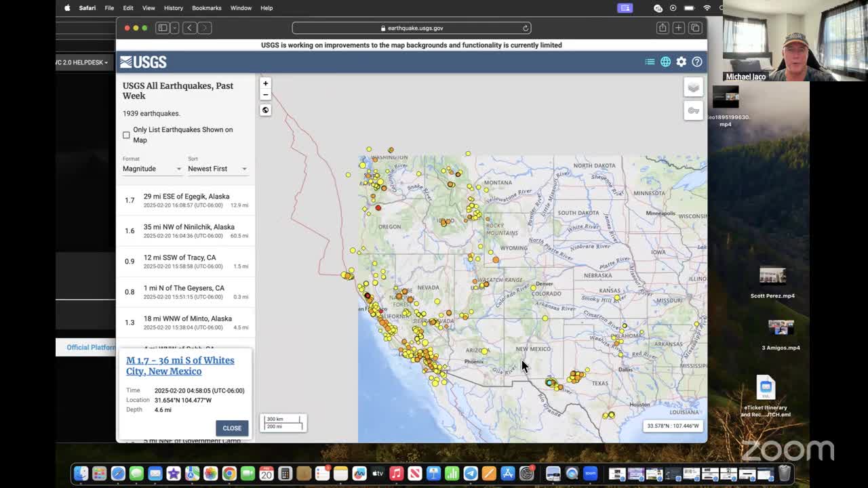Image resolution: width=868 pixels, height=488 pixels.
Task: Reload the earthquake.usgs.gov page
Action: [526, 28]
